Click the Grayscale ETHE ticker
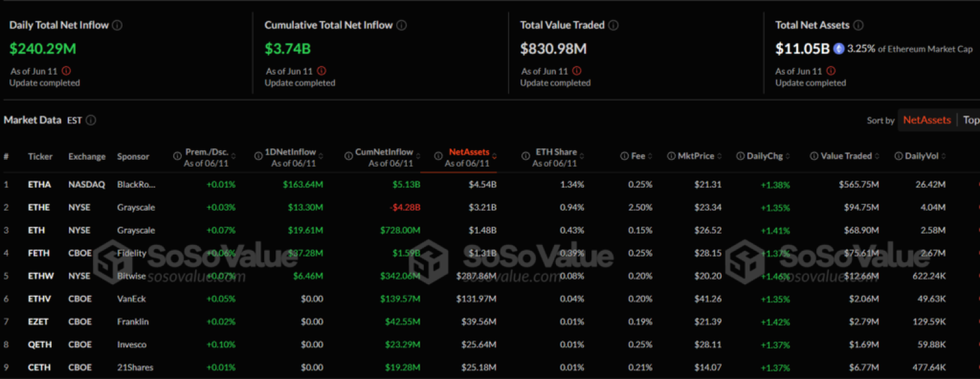 click(39, 207)
